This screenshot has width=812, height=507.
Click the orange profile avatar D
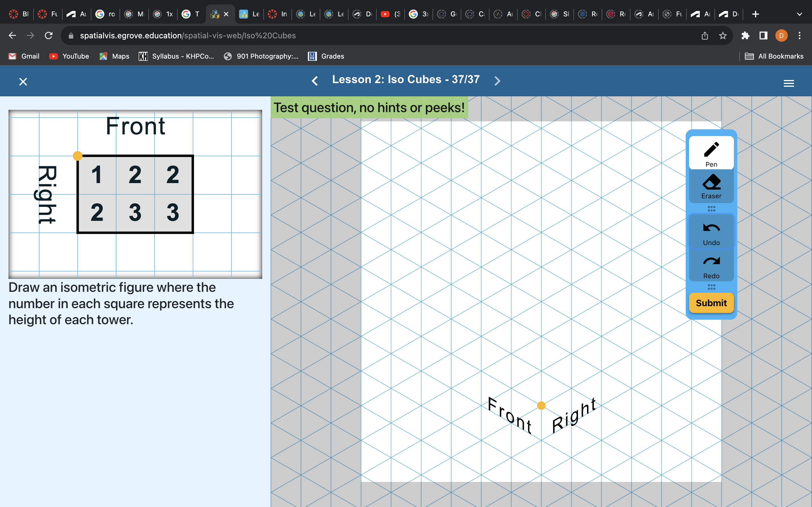pyautogui.click(x=781, y=35)
